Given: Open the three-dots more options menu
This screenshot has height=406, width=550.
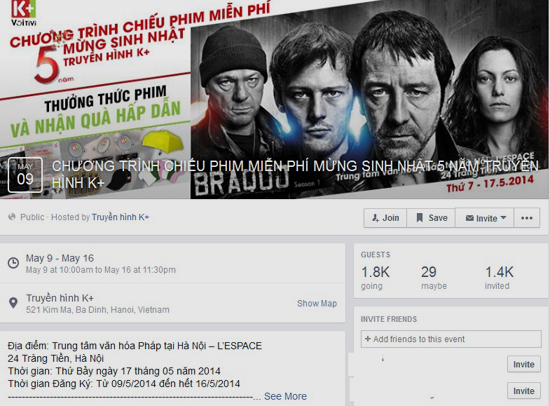Looking at the screenshot, I should tap(527, 218).
